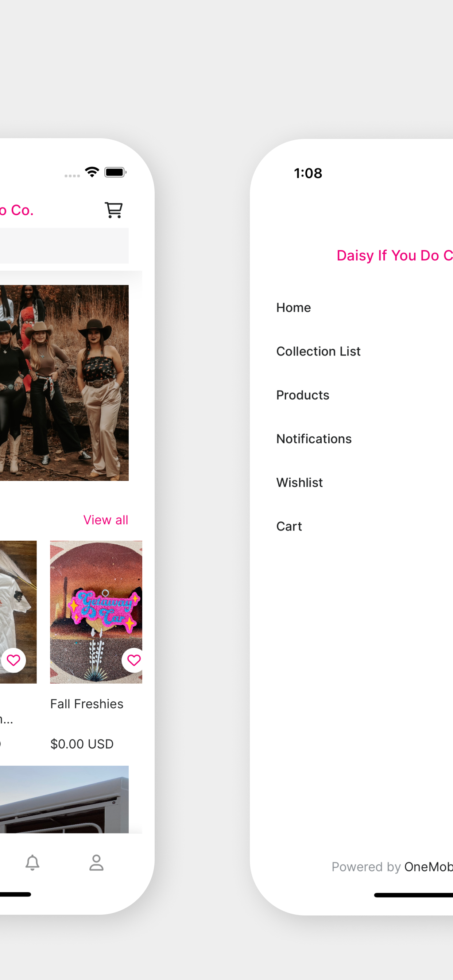Open the cowgirls group banner image
Viewport: 453px width, 980px height.
tap(64, 383)
